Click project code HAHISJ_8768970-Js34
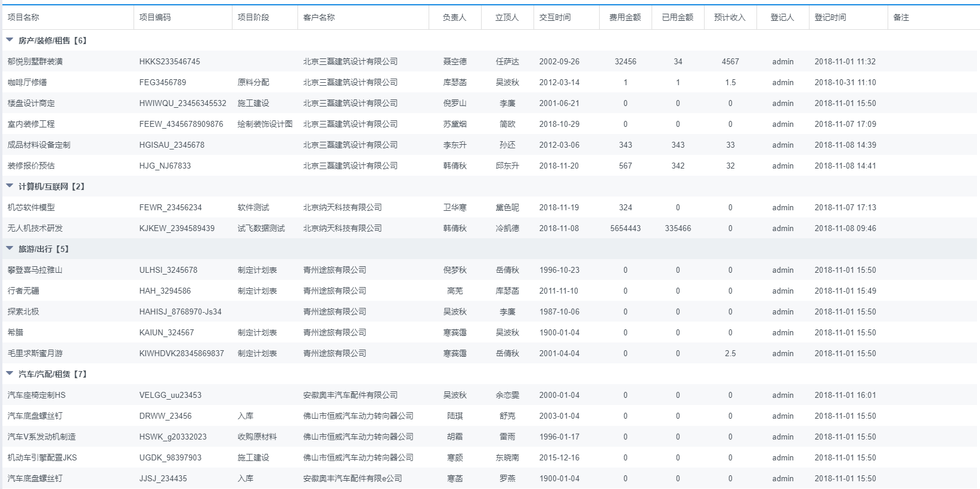The height and width of the screenshot is (489, 980). (181, 312)
